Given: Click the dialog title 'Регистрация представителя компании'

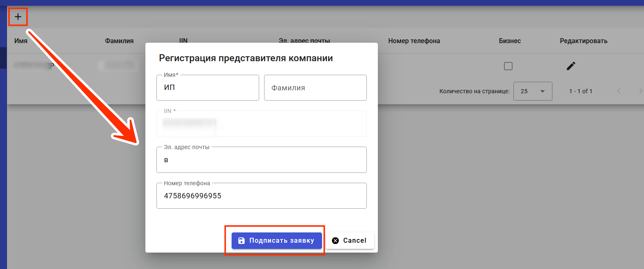Looking at the screenshot, I should (246, 58).
